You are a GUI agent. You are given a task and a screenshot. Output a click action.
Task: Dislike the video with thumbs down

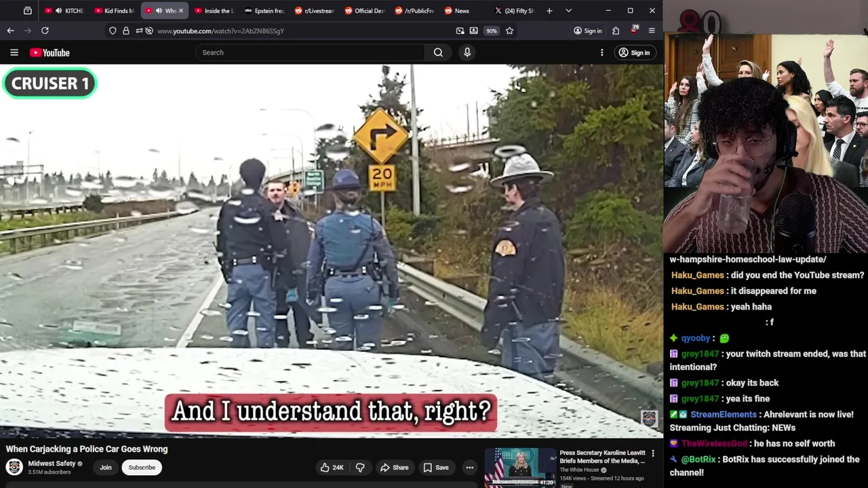tap(361, 467)
